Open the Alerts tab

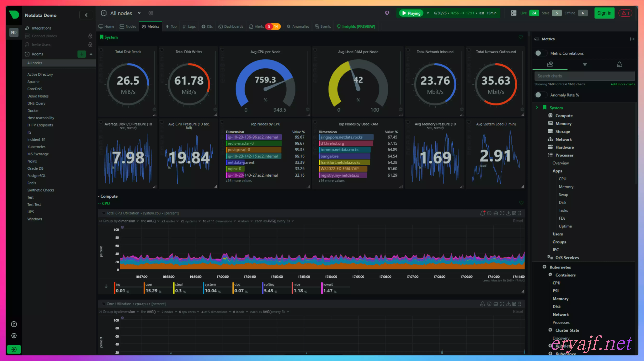point(264,26)
